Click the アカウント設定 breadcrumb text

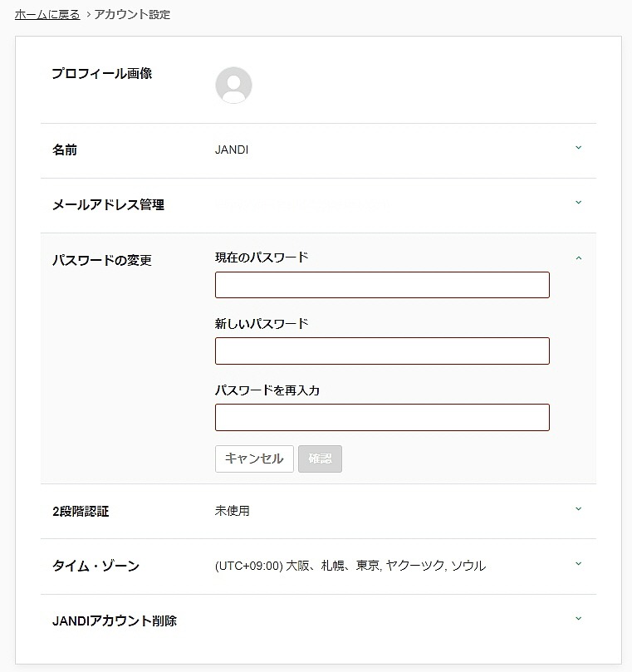(x=132, y=15)
